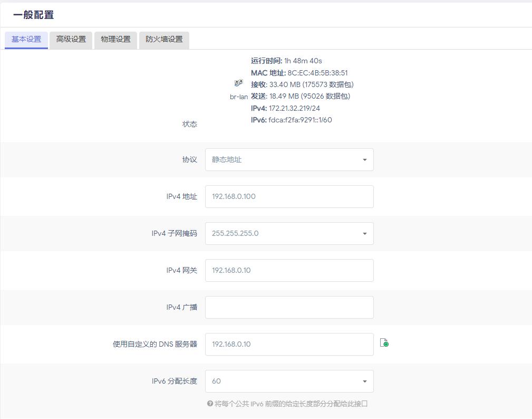Click the IPv6 fdca:f2fa:9291::1/60 status text
The image size is (532, 419).
[292, 120]
